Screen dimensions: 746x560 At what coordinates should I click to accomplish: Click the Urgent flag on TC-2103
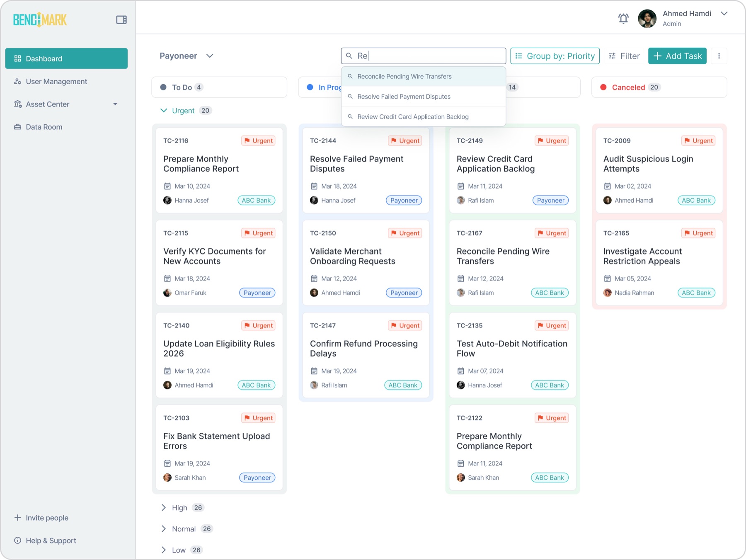click(x=258, y=418)
